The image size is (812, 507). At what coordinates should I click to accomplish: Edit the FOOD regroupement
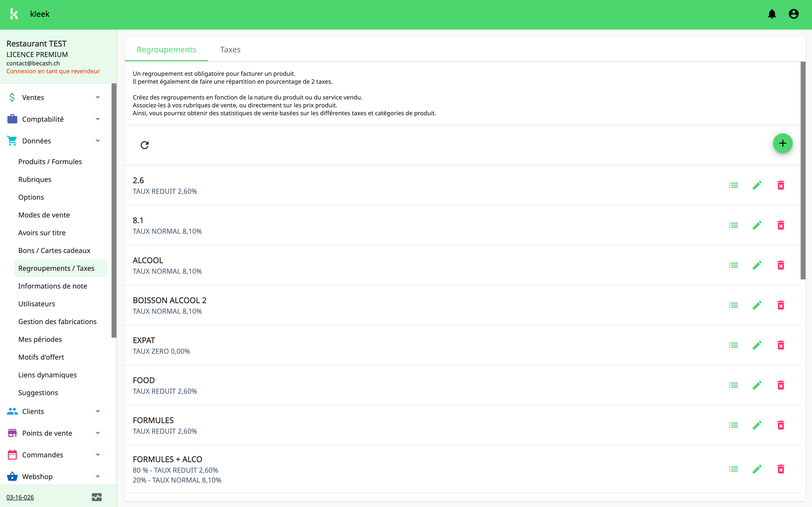coord(757,385)
